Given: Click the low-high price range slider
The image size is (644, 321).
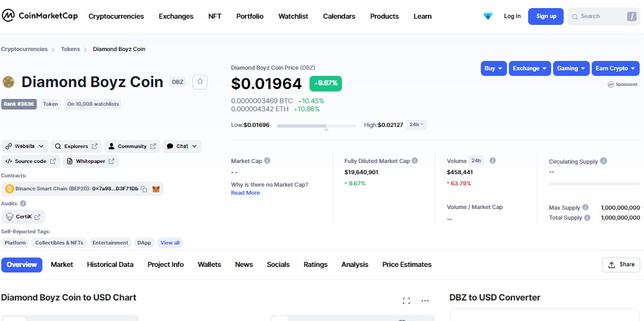Looking at the screenshot, I should coord(316,126).
